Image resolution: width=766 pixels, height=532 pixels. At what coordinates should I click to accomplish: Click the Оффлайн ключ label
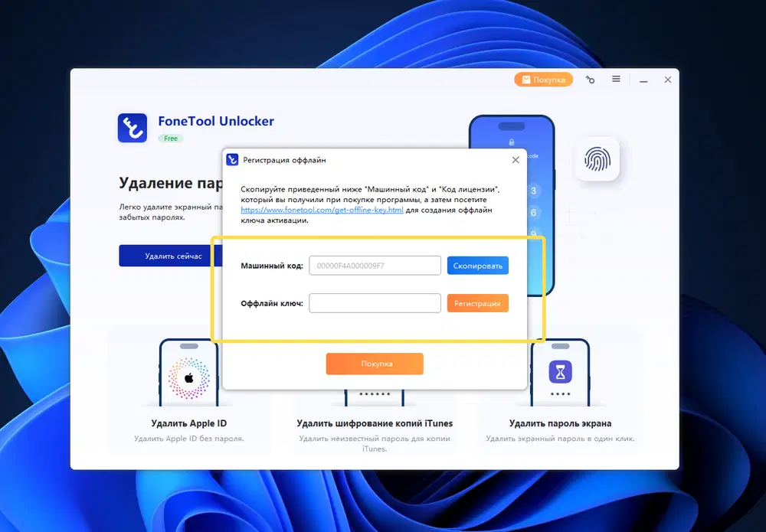tap(272, 303)
